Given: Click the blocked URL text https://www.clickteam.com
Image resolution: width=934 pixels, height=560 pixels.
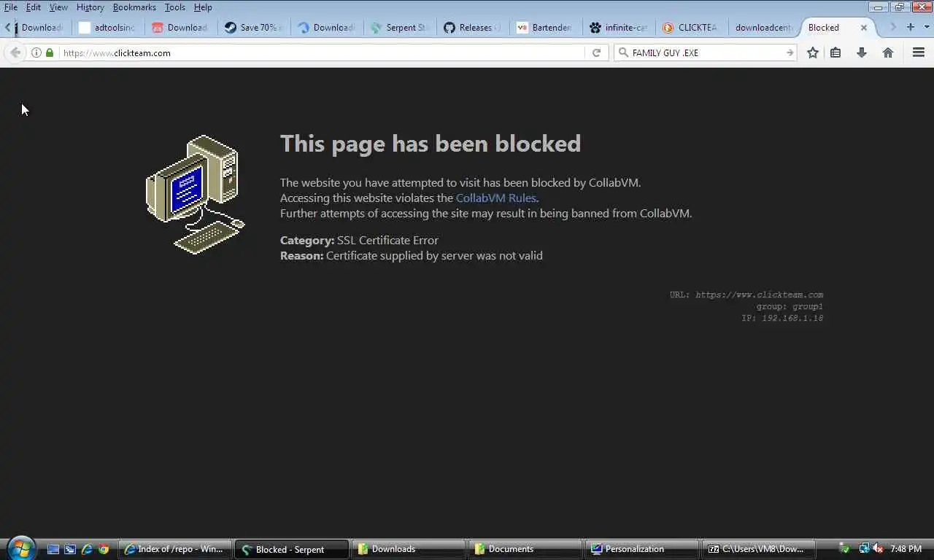Looking at the screenshot, I should [x=759, y=295].
